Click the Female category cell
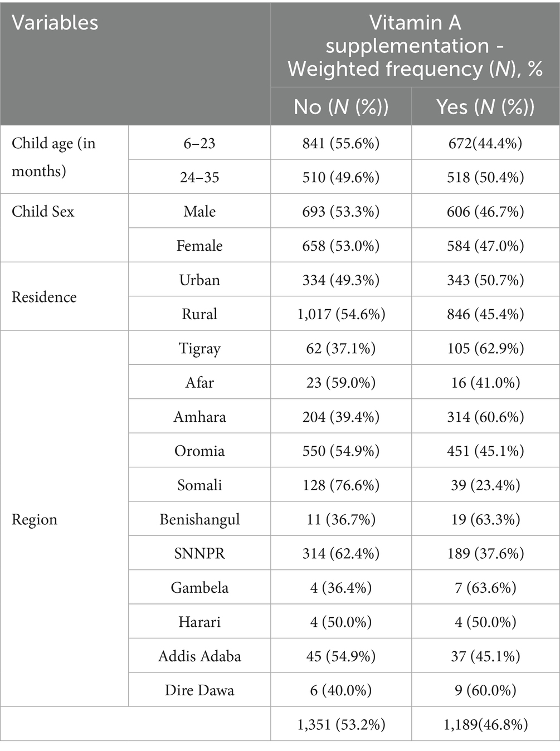560x751 pixels. pyautogui.click(x=199, y=246)
